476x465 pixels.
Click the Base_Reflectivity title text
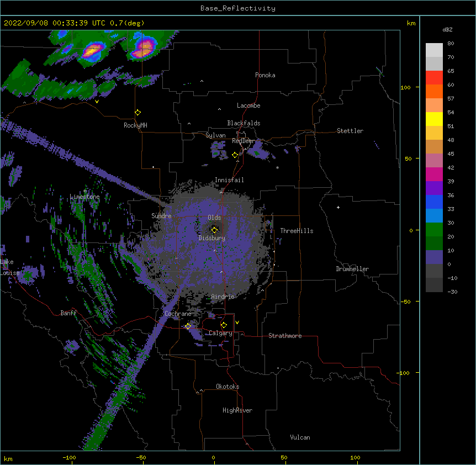pyautogui.click(x=238, y=8)
